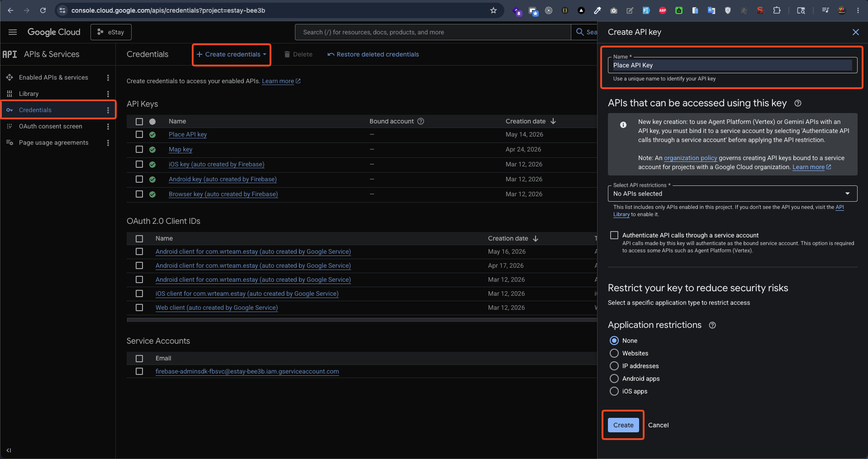The width and height of the screenshot is (868, 459).
Task: Open the eStay project selector
Action: tap(111, 32)
